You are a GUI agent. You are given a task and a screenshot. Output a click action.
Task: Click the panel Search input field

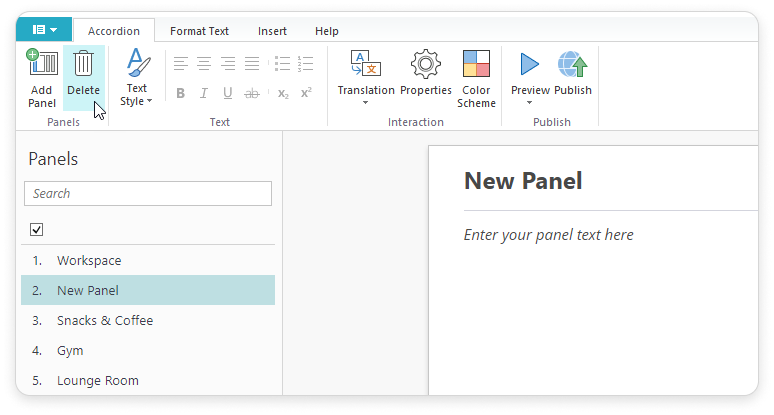click(148, 193)
